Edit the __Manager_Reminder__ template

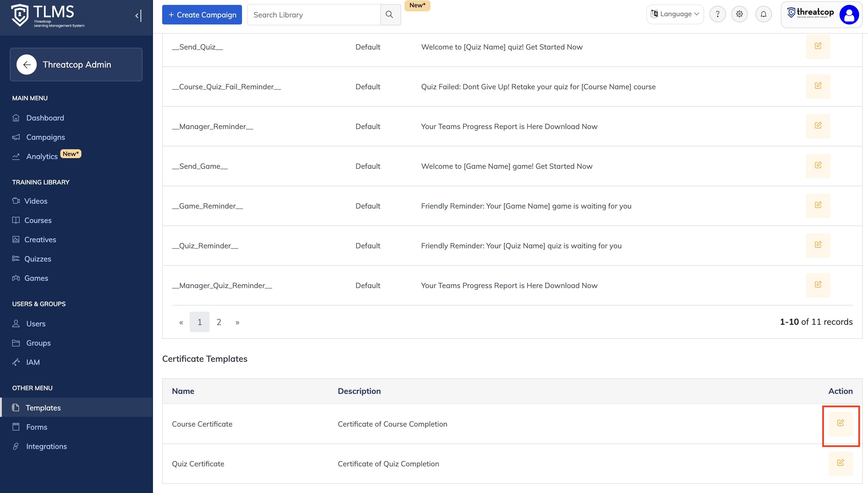tap(818, 126)
